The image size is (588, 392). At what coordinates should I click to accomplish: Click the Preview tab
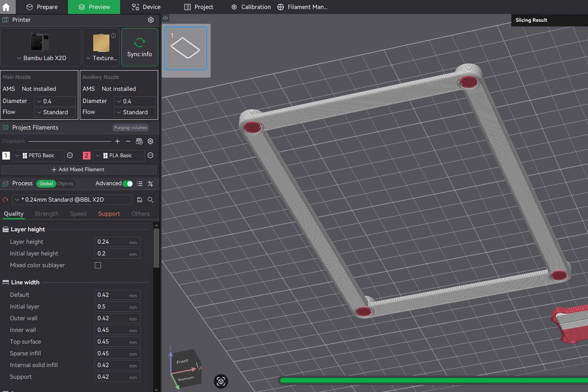coord(94,7)
